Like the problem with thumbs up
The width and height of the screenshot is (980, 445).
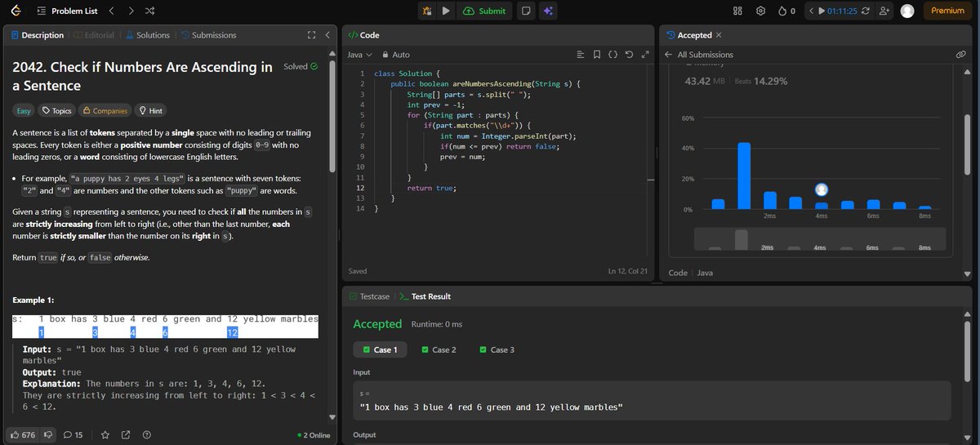point(22,434)
